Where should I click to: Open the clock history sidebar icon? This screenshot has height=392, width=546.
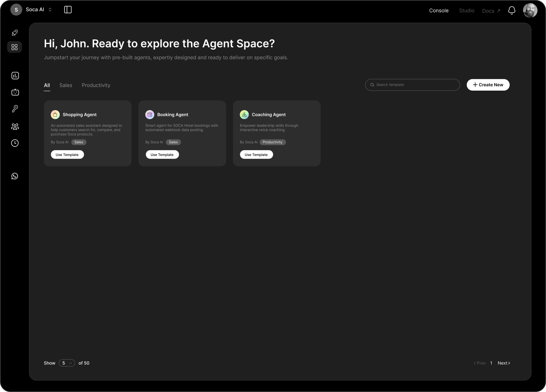click(15, 143)
